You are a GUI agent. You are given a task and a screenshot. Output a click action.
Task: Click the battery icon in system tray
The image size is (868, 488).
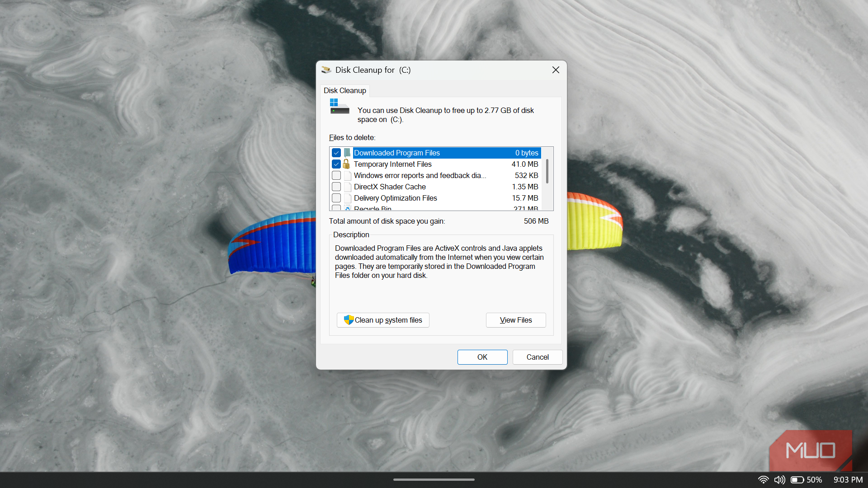797,480
